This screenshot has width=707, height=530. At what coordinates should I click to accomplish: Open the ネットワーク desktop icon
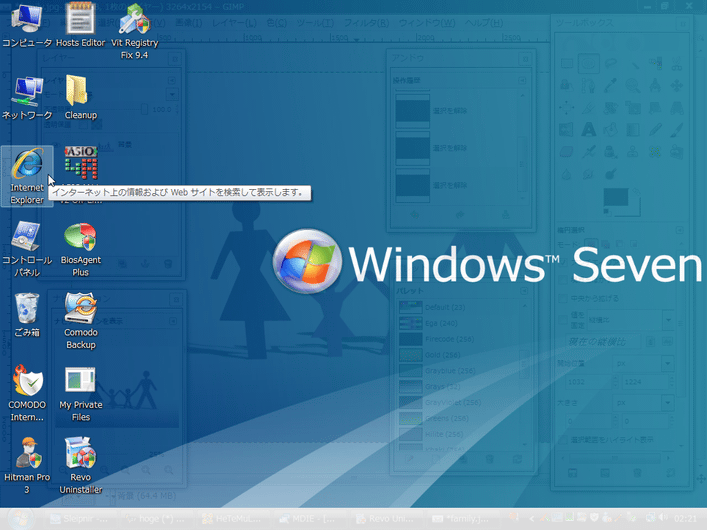pos(27,97)
